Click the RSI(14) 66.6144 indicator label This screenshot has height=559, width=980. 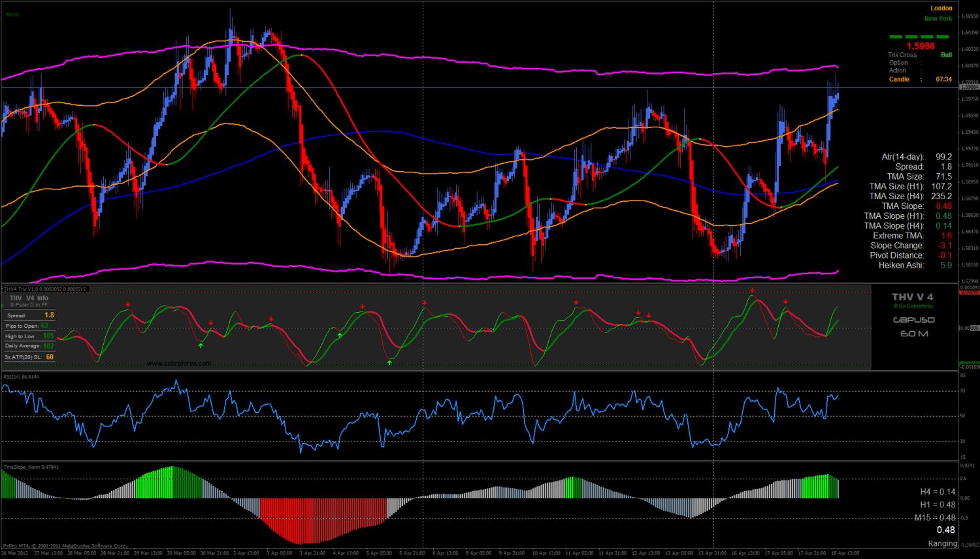[22, 376]
